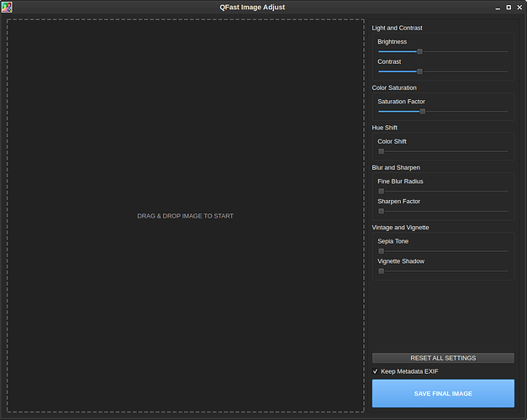Image resolution: width=527 pixels, height=420 pixels.
Task: Maximize the QFast Image Adjust window
Action: [x=508, y=7]
